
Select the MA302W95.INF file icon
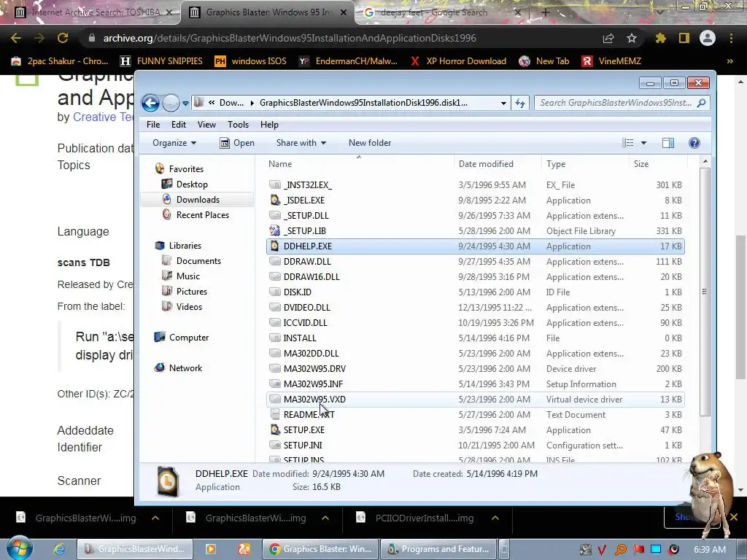tap(275, 384)
